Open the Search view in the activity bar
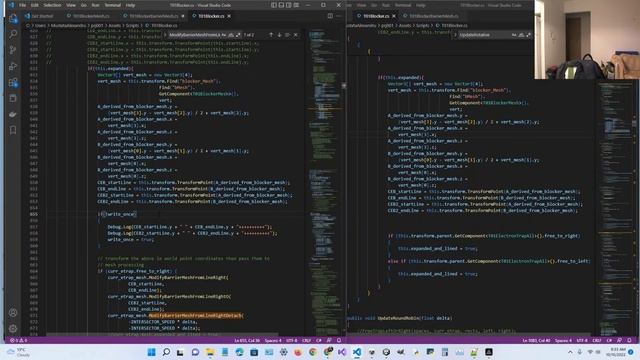640x360 pixels. [x=13, y=34]
